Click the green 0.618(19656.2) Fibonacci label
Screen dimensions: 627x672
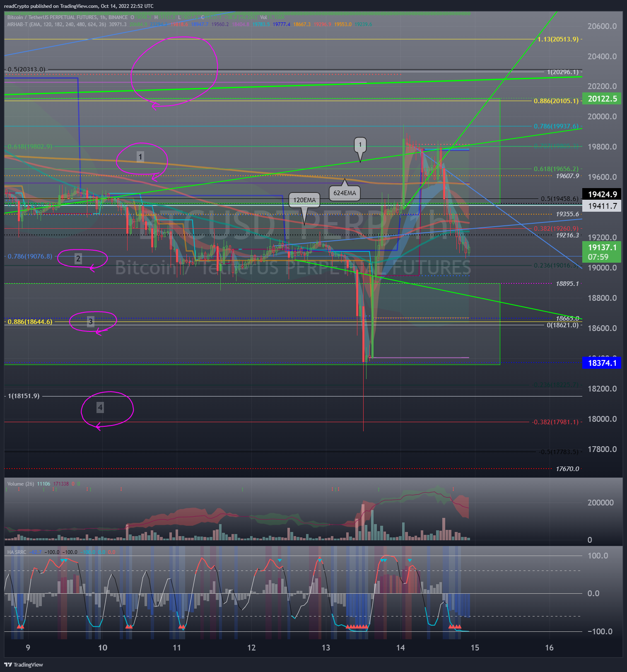[556, 169]
